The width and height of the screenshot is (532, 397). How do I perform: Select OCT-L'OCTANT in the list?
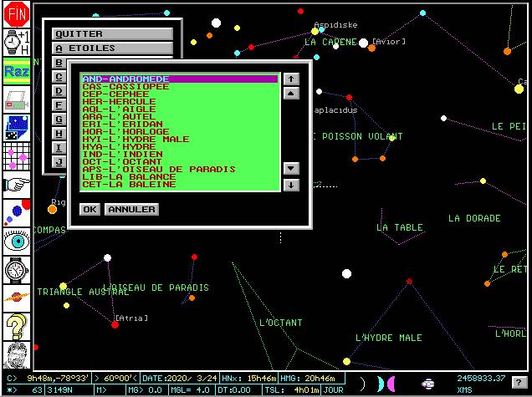180,161
